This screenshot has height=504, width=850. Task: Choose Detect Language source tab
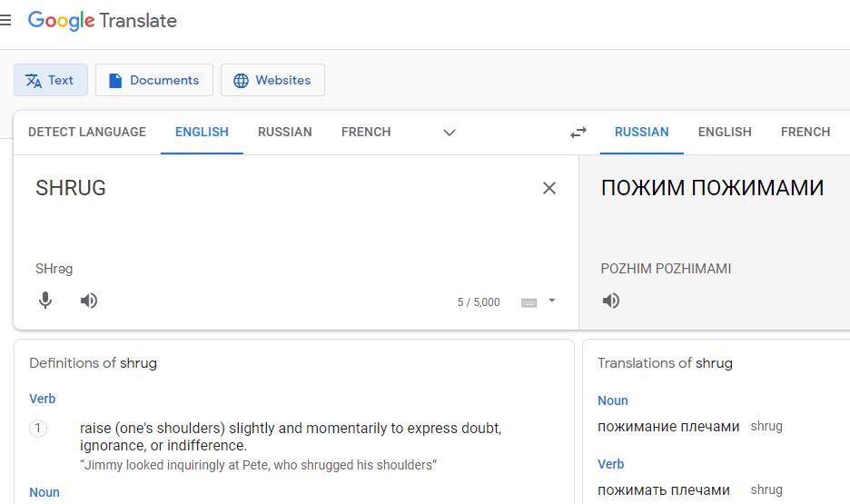pyautogui.click(x=87, y=133)
